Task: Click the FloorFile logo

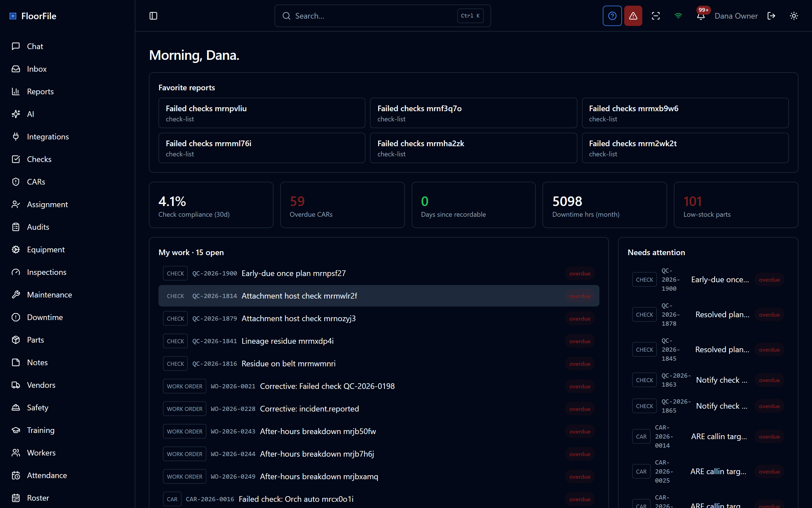Action: [x=33, y=16]
